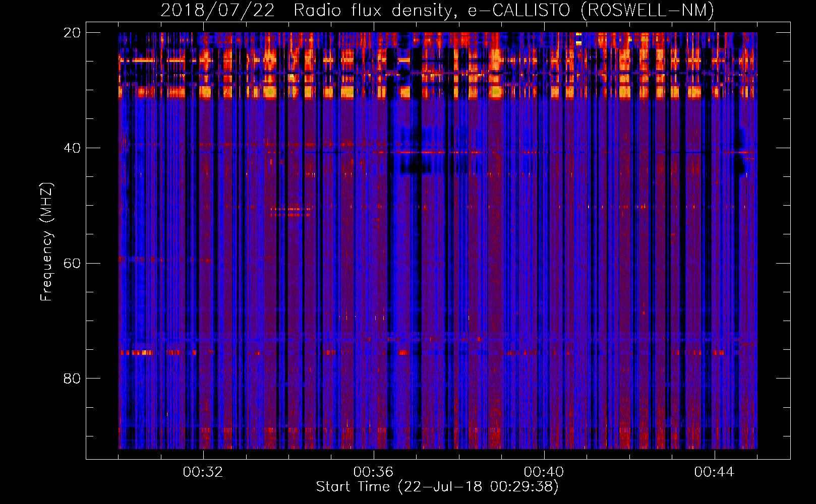Click the 'Frequency (MHZ)' axis label
Screen dimensions: 816x504
point(46,242)
